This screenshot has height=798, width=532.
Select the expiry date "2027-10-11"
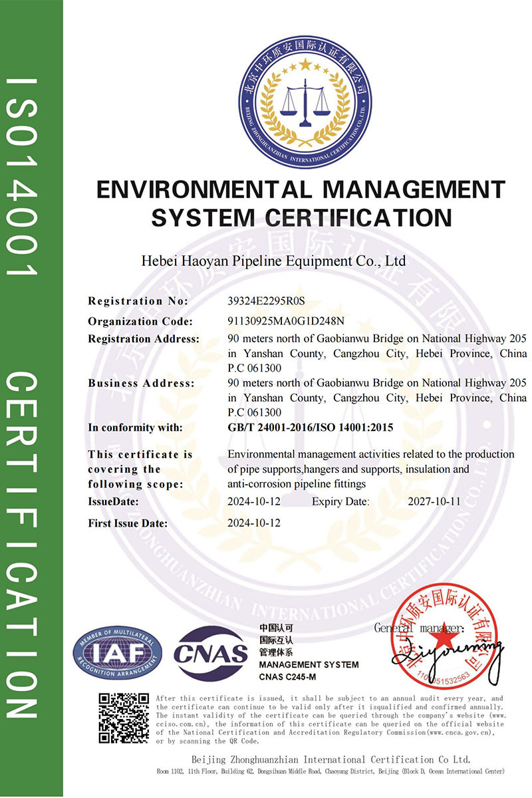coord(434,501)
